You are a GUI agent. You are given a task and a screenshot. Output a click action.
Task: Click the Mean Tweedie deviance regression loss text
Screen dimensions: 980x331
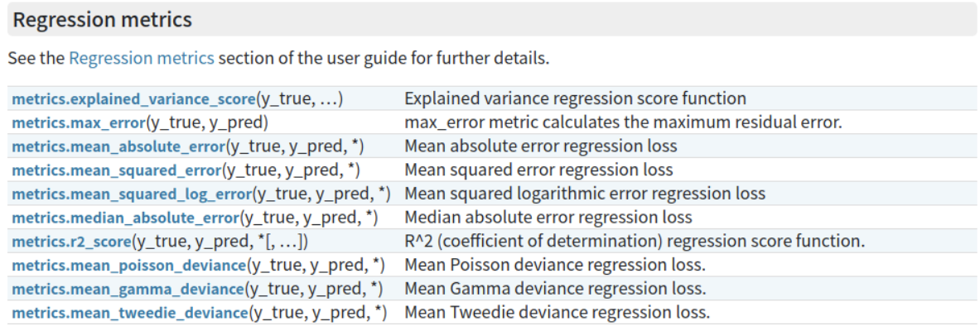558,312
